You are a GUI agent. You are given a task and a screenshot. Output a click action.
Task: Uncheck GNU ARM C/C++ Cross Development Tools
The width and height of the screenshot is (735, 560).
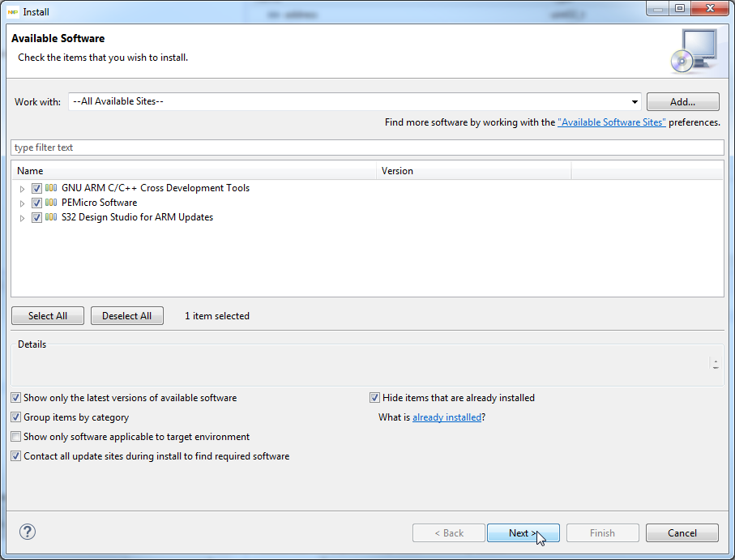(x=36, y=188)
